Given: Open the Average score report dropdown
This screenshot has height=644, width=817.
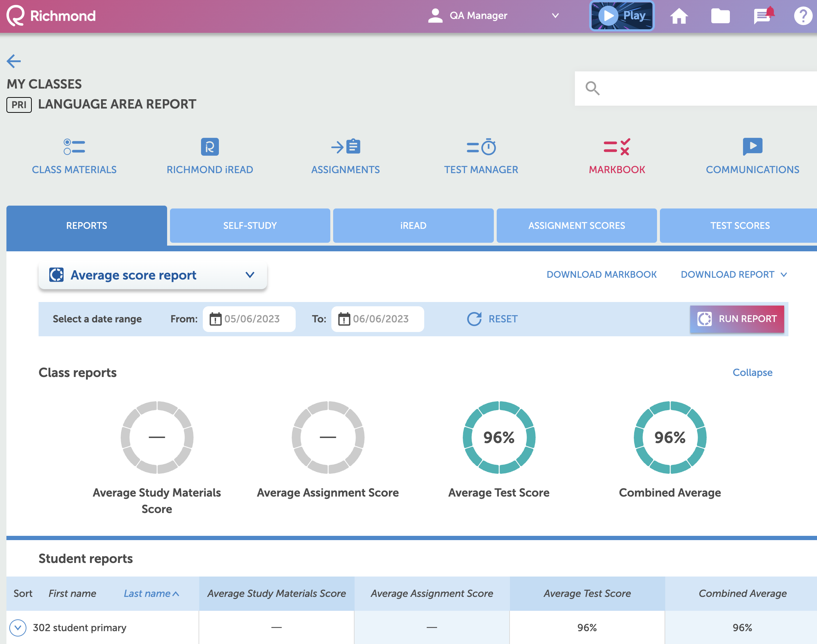Looking at the screenshot, I should point(153,275).
